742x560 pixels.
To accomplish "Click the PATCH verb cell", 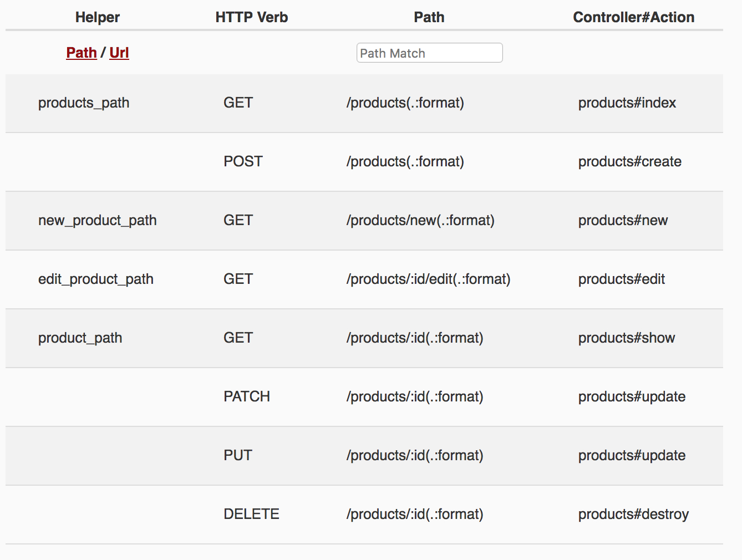I will [247, 396].
